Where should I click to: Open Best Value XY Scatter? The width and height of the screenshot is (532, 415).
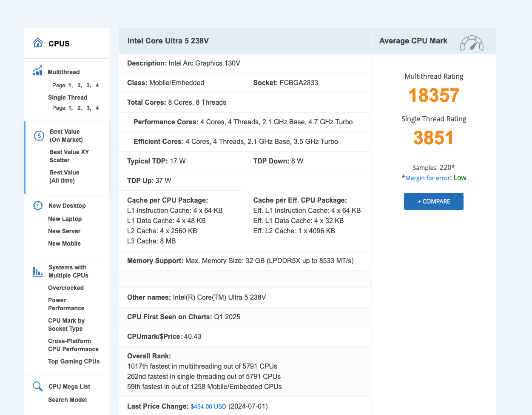69,156
